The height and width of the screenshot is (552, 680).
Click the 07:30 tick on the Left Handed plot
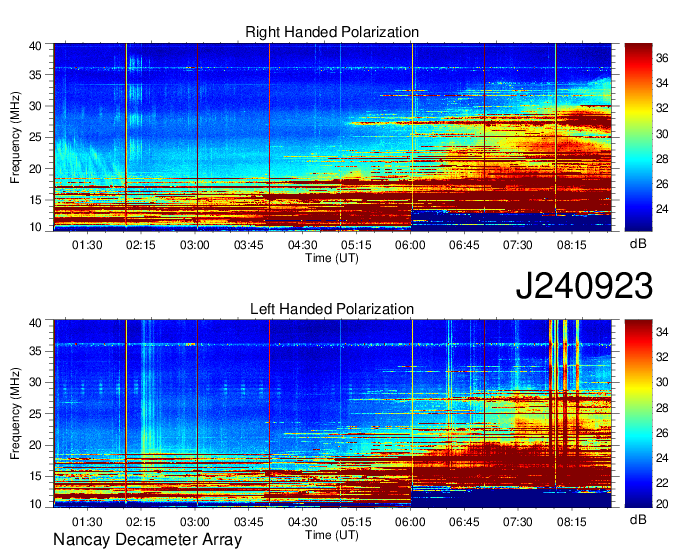point(517,521)
